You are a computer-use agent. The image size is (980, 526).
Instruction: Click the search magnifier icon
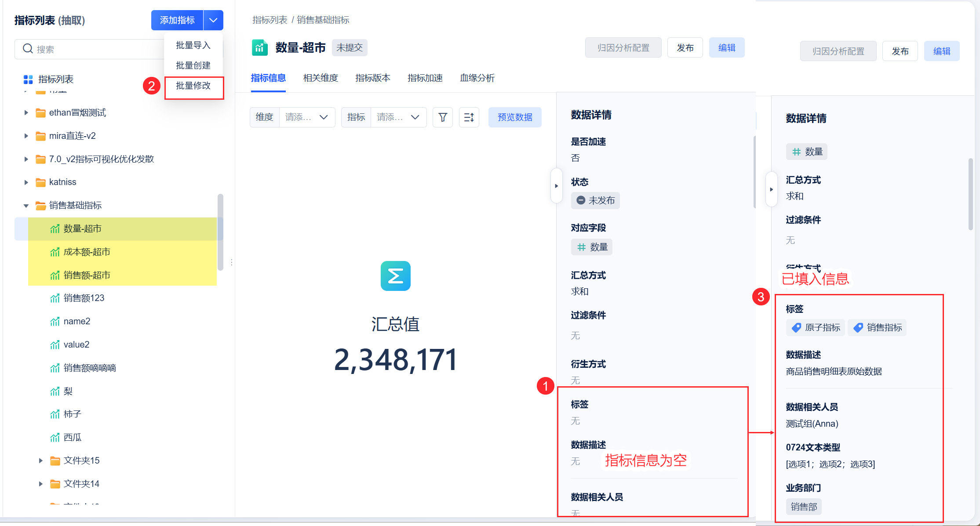pyautogui.click(x=28, y=49)
